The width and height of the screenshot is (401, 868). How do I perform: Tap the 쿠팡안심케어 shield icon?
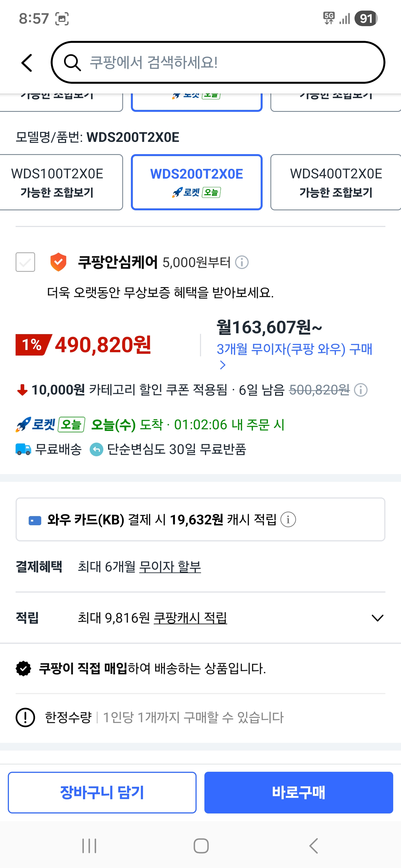[x=58, y=262]
